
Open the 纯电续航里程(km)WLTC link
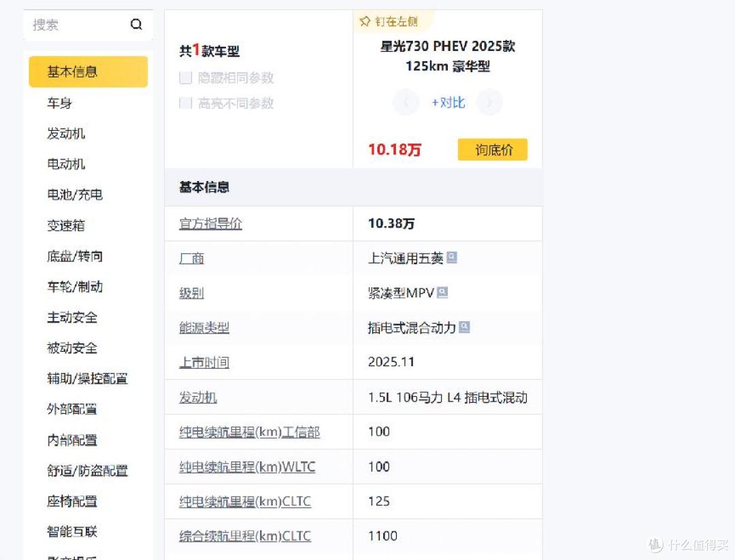pyautogui.click(x=247, y=467)
